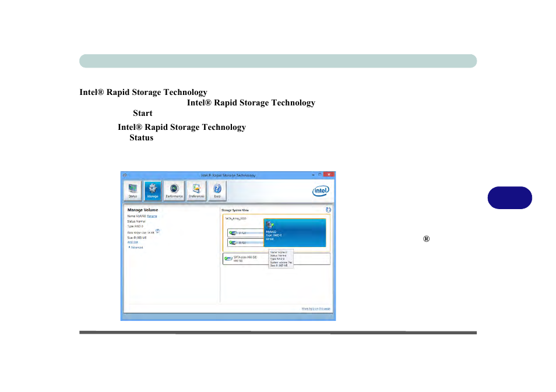Select the 30 GB array disk
Viewport: 556px width, 392px height.
[x=245, y=243]
